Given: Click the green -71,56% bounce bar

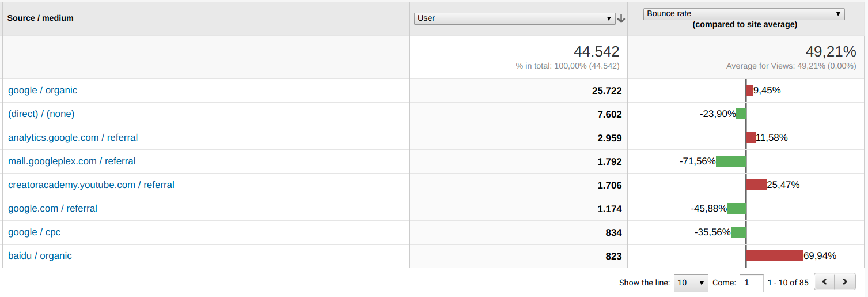Looking at the screenshot, I should click(x=730, y=161).
